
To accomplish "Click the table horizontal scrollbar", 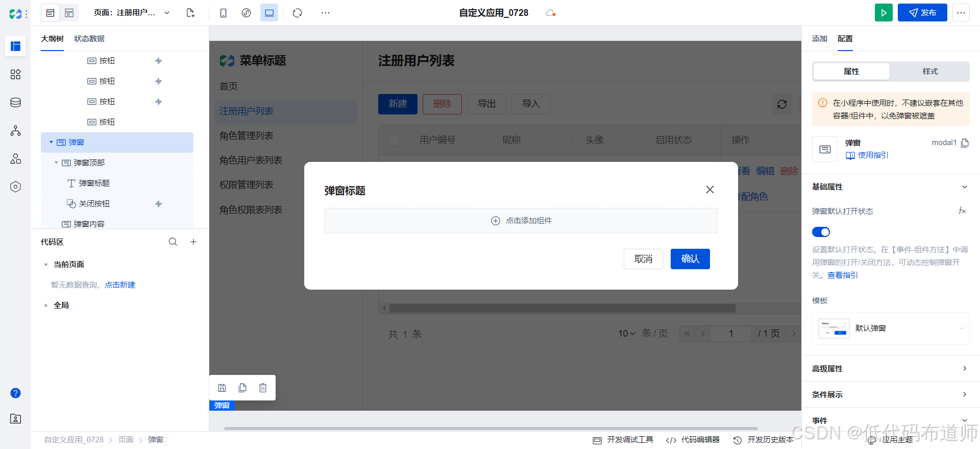I will pos(562,309).
